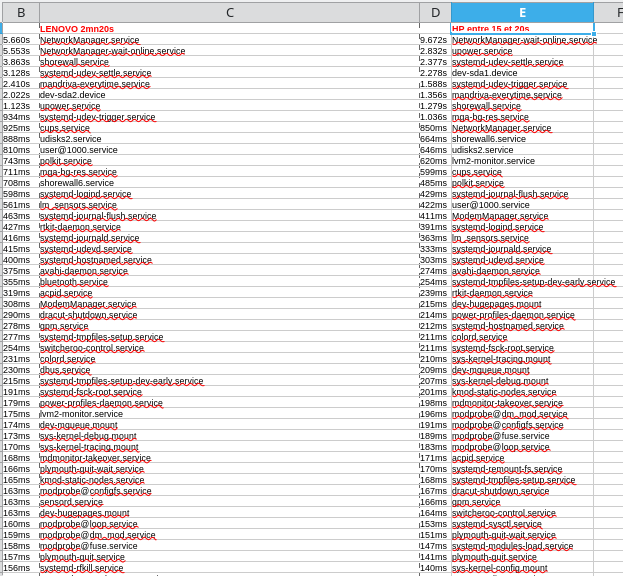Select cell with 5.660s
623x576 pixels.
tap(21, 40)
